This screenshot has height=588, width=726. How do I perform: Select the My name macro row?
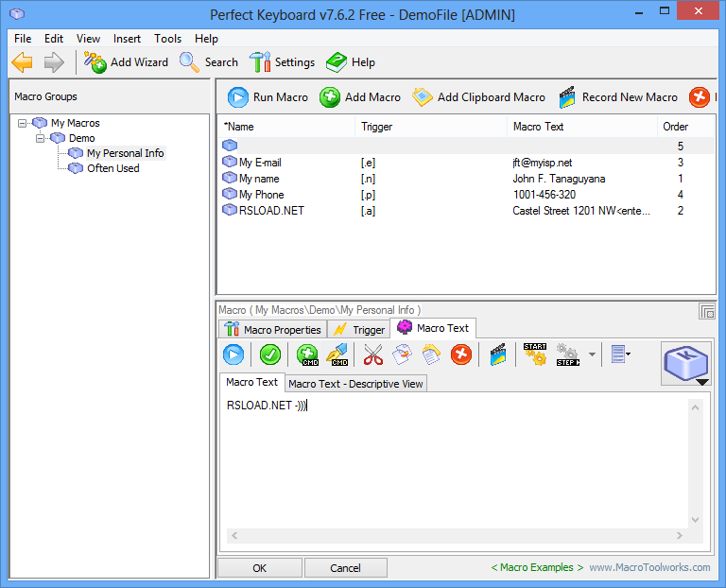466,179
